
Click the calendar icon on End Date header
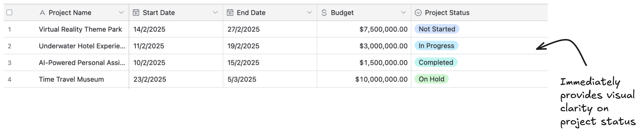coord(230,12)
